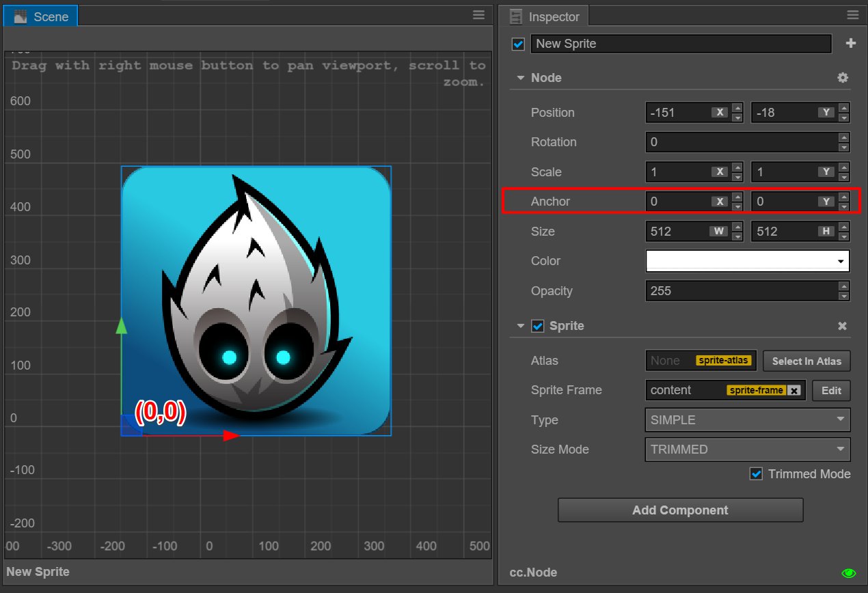
Task: Click the green Y-axis gizmo arrow
Action: [x=122, y=326]
